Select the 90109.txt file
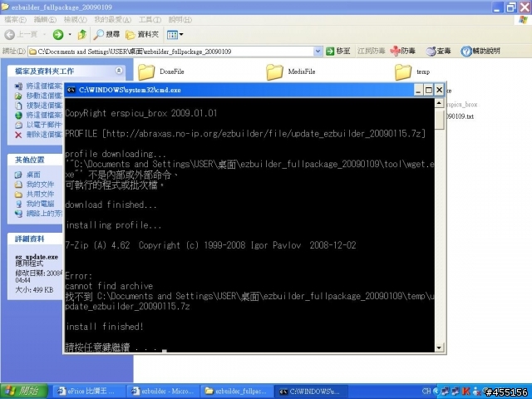The image size is (532, 399). point(461,116)
